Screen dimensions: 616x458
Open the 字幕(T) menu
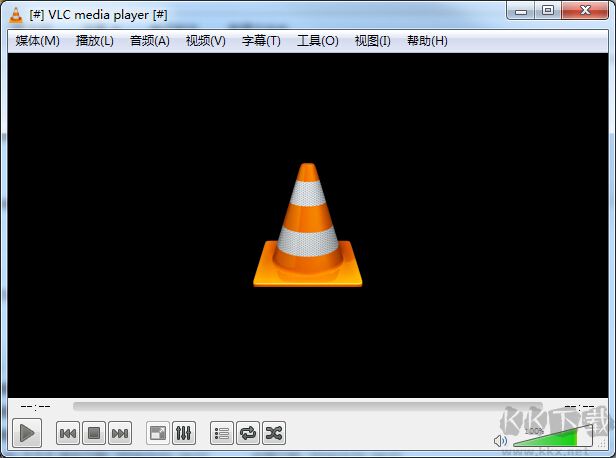(x=261, y=40)
